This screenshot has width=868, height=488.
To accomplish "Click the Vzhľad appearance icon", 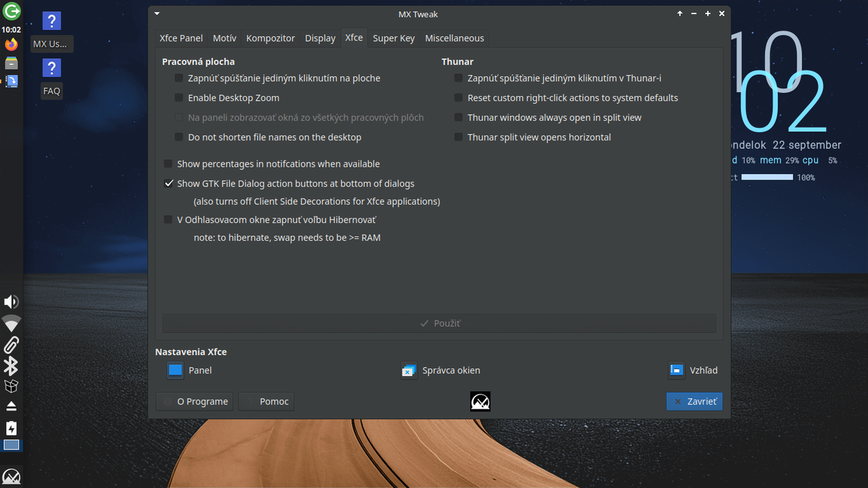I will pyautogui.click(x=676, y=370).
